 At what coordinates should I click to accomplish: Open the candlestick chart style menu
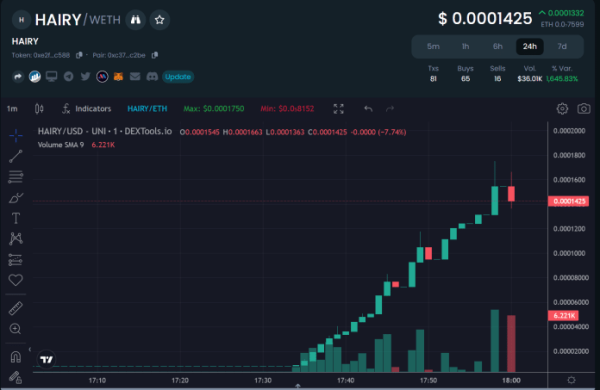point(39,109)
